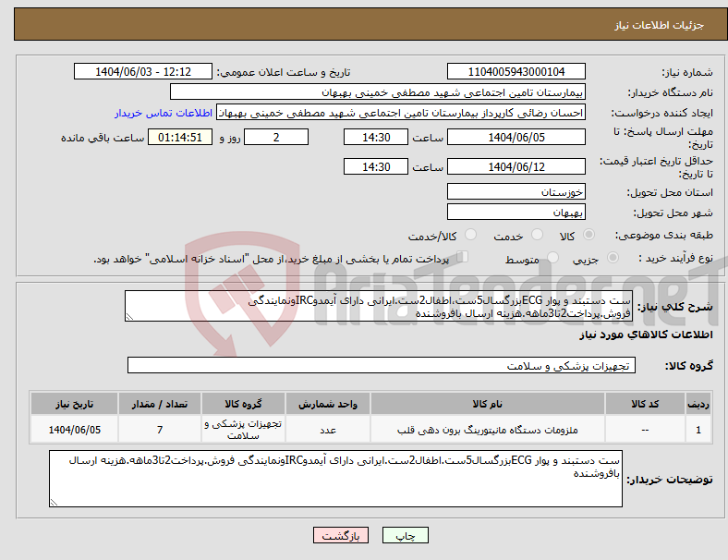728x560 pixels.
Task: Select the جزیی purchase type radio
Action: click(613, 258)
